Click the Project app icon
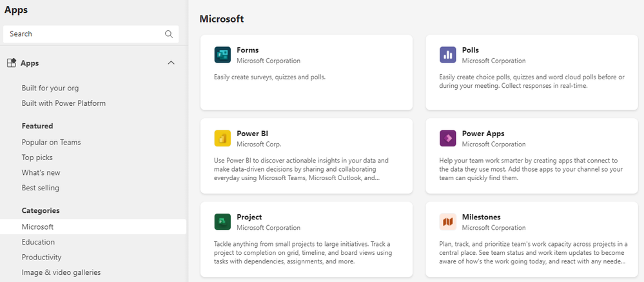This screenshot has height=282, width=644. click(222, 222)
